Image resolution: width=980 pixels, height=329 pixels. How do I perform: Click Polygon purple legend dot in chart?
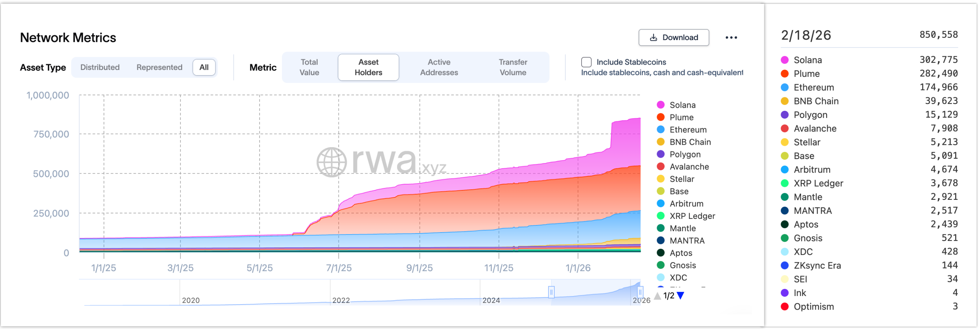pos(661,154)
